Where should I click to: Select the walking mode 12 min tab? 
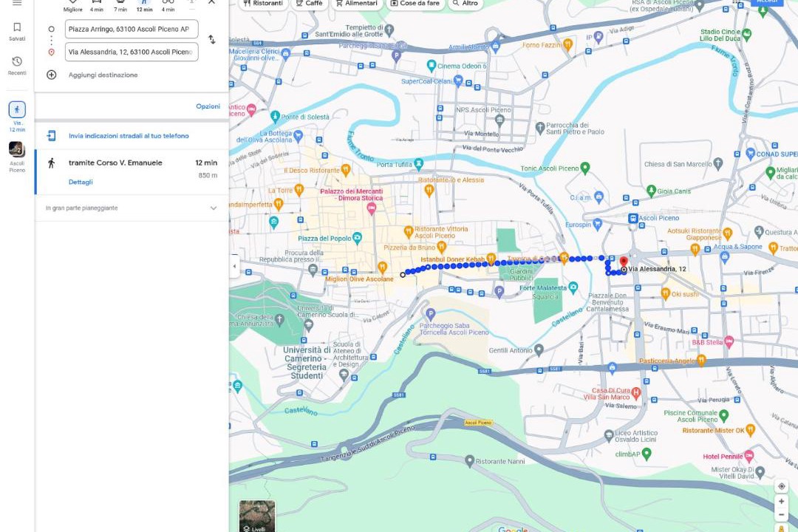tap(145, 6)
